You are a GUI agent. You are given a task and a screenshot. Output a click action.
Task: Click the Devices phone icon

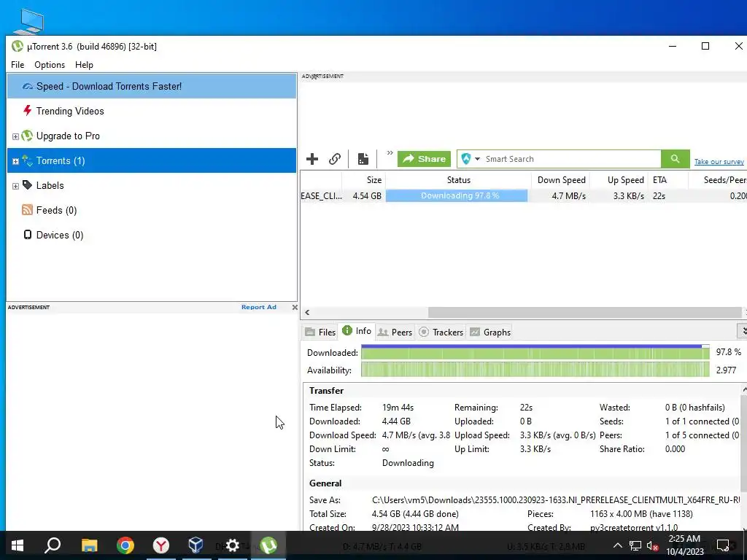coord(28,235)
